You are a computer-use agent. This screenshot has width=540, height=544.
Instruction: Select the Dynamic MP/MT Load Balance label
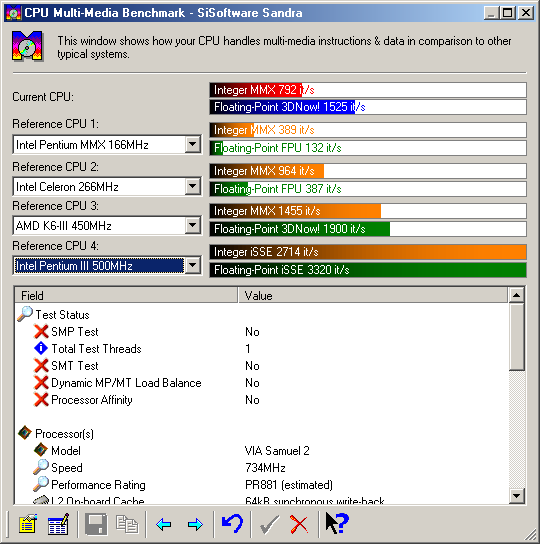point(126,383)
